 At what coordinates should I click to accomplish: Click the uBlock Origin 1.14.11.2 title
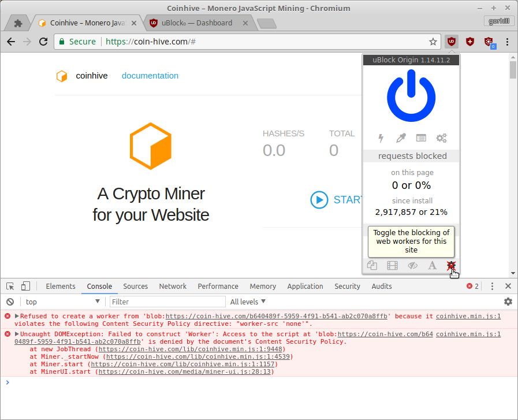click(x=411, y=60)
